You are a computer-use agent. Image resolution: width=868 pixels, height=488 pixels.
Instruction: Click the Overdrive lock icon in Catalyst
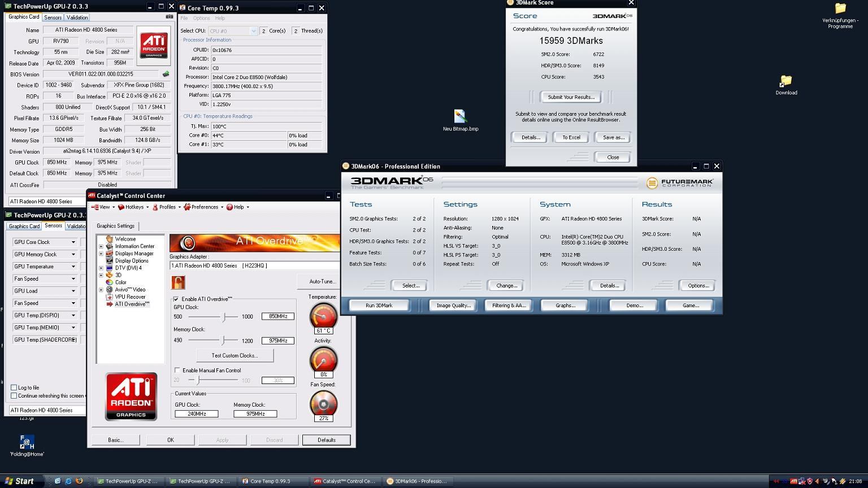tap(178, 282)
